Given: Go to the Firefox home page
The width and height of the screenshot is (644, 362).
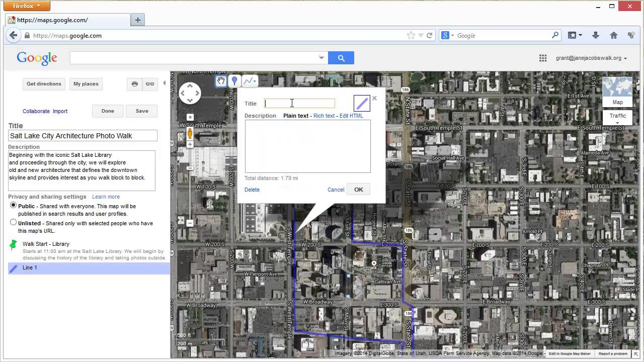Looking at the screenshot, I should [613, 35].
